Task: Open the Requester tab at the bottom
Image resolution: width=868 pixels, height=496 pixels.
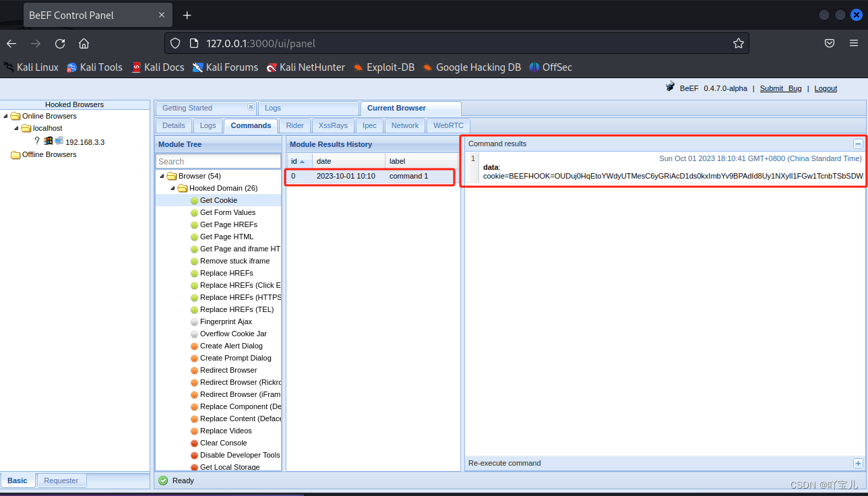Action: click(x=61, y=480)
